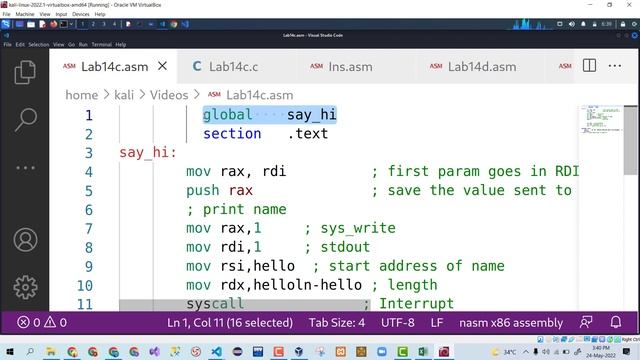The height and width of the screenshot is (360, 640).
Task: Click Kali lock screen icon
Action: pos(623,24)
